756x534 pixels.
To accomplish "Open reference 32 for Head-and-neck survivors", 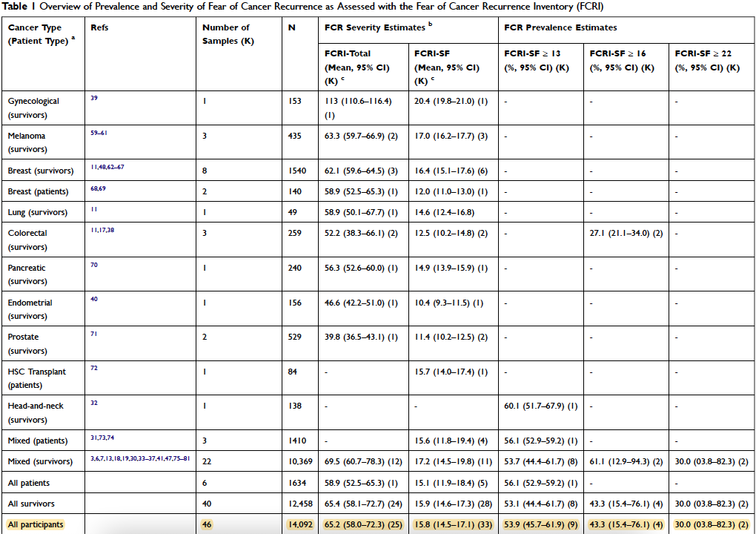I will (93, 403).
